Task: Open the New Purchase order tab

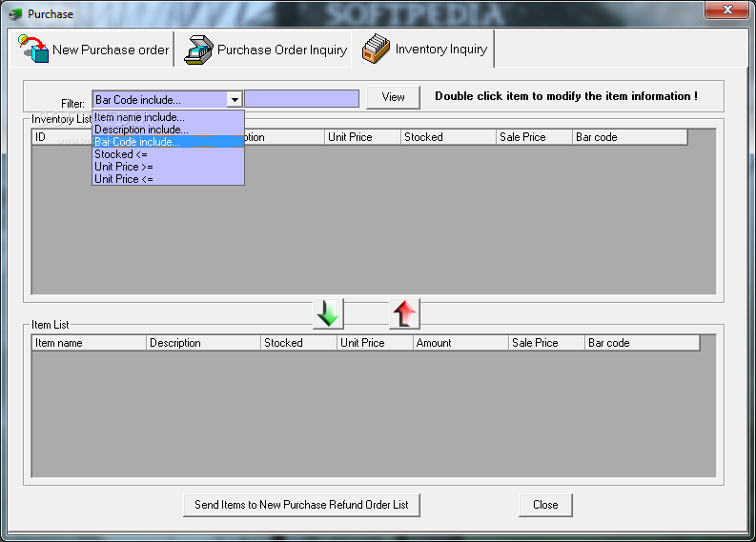Action: pyautogui.click(x=92, y=50)
